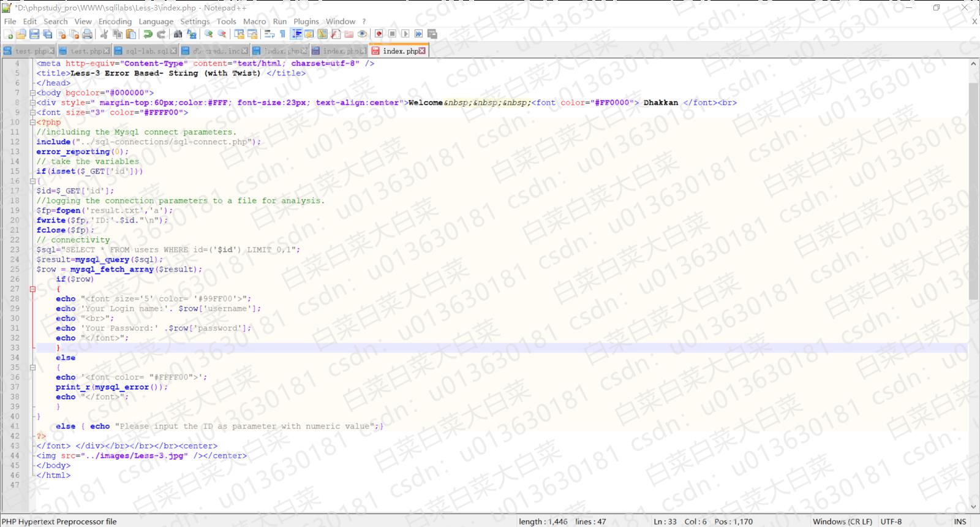Viewport: 980px width, 527px height.
Task: Zoom in using magnifier plus icon
Action: click(x=208, y=34)
